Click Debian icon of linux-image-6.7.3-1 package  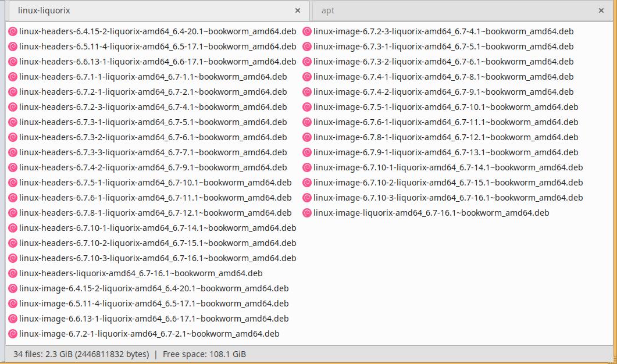(x=307, y=47)
